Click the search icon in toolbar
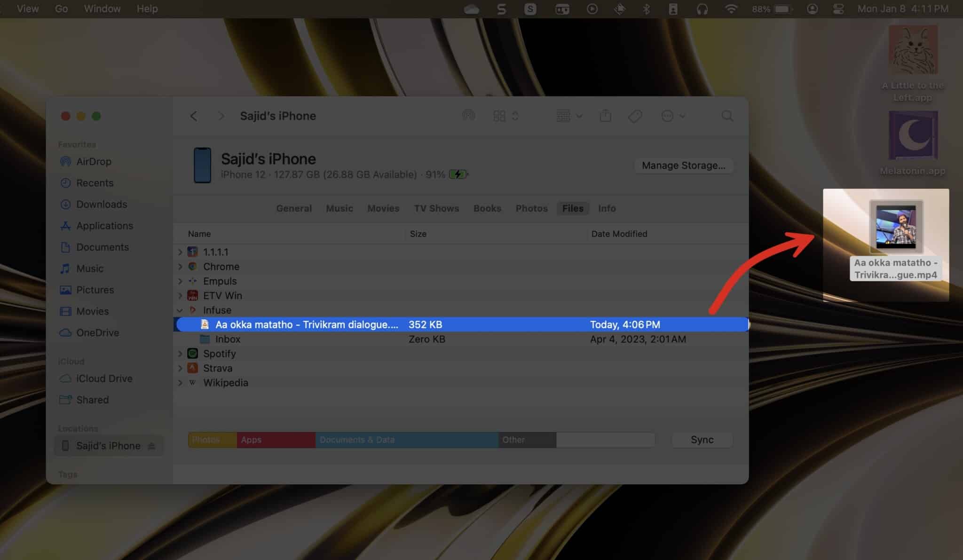Image resolution: width=963 pixels, height=560 pixels. coord(727,115)
